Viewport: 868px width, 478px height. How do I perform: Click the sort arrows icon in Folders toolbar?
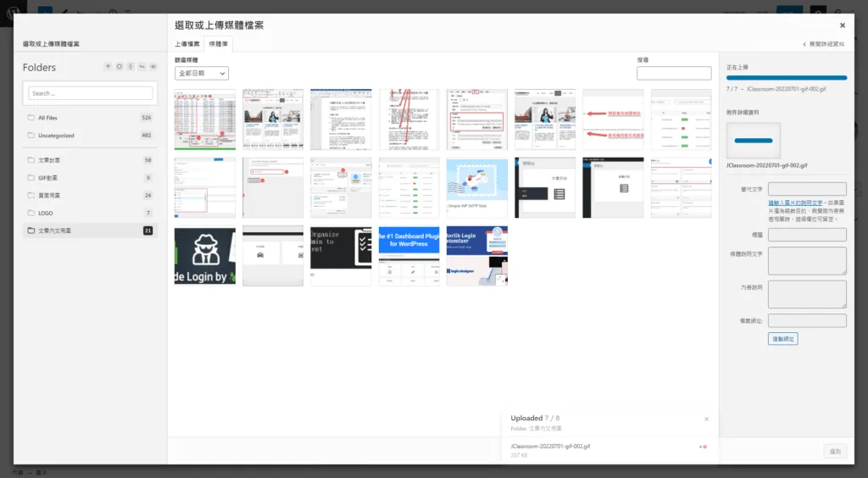(131, 66)
